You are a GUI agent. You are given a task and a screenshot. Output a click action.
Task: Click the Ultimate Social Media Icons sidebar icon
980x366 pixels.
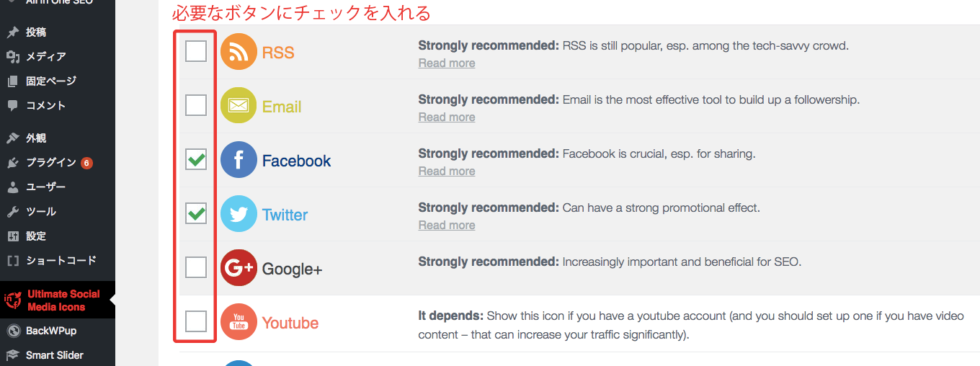tap(13, 300)
